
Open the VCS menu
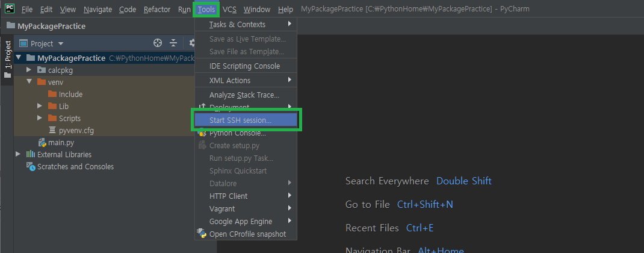pos(229,9)
